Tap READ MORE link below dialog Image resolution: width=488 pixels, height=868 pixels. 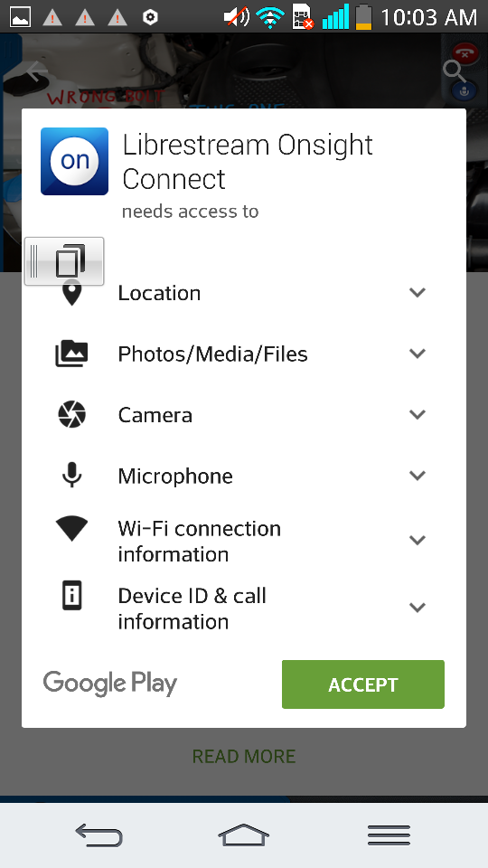tap(243, 756)
